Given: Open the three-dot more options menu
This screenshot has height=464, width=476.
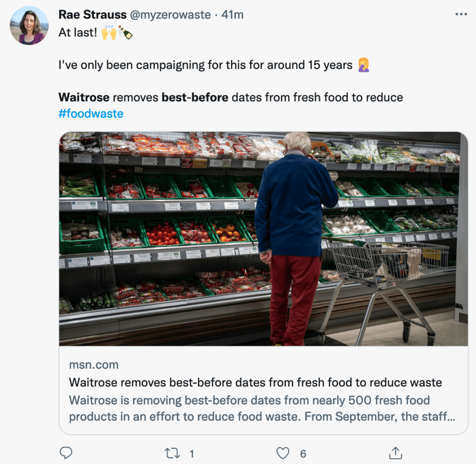Looking at the screenshot, I should (461, 14).
